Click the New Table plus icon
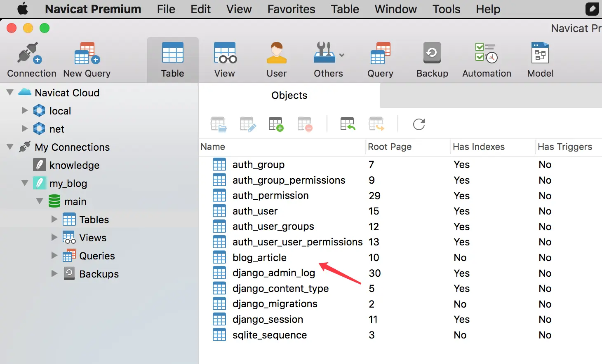 point(276,124)
